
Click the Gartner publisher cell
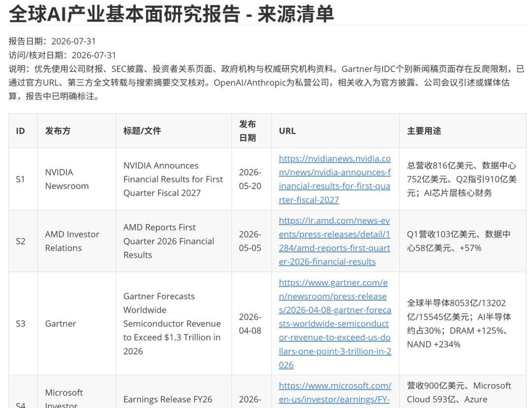(x=77, y=324)
